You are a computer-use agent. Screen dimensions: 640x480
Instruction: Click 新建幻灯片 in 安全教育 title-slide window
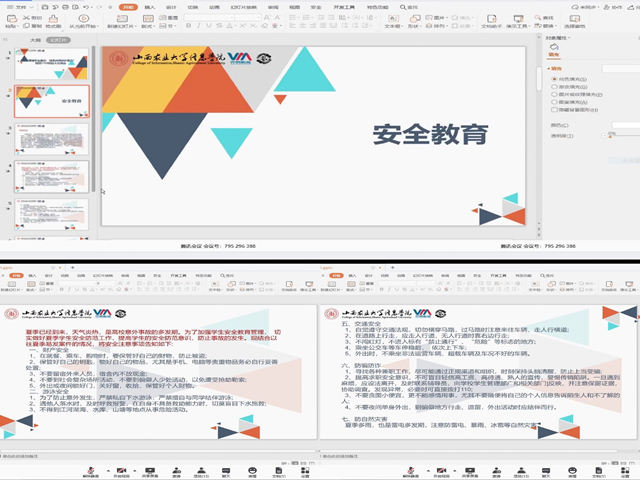pos(121,21)
